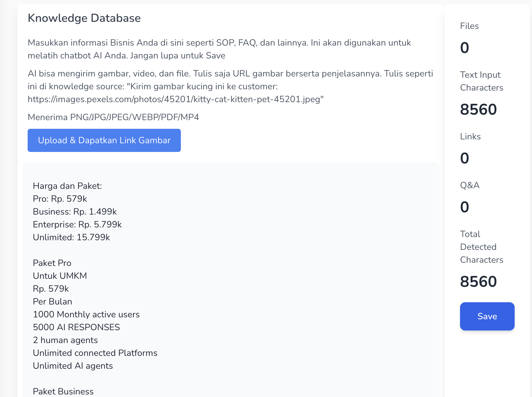Click the Total Detected Characters value

478,282
